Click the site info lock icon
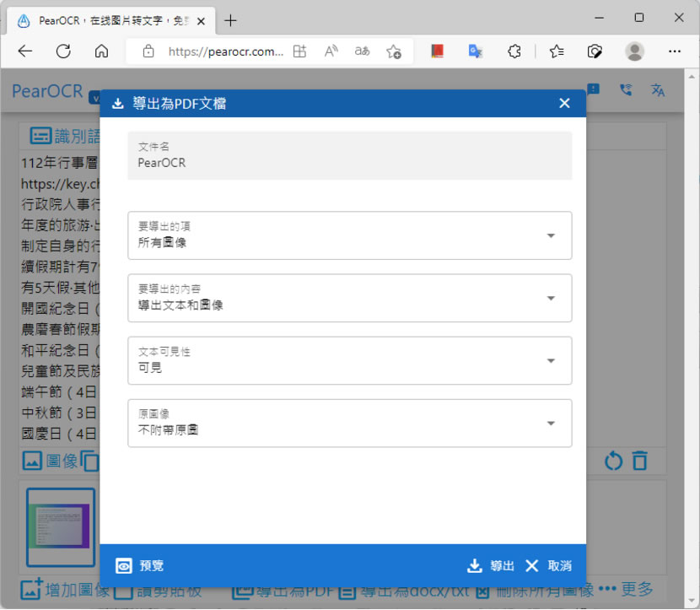Image resolution: width=700 pixels, height=610 pixels. [148, 51]
